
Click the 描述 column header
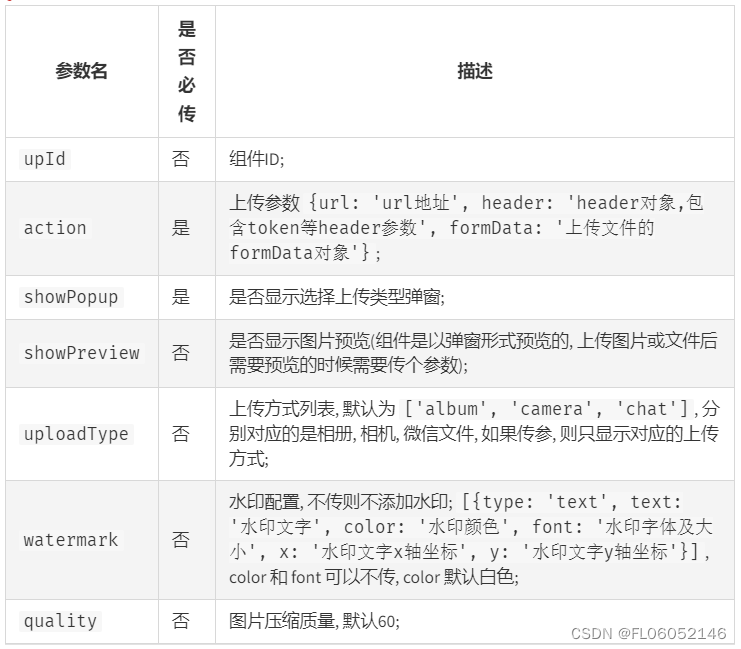[x=475, y=71]
